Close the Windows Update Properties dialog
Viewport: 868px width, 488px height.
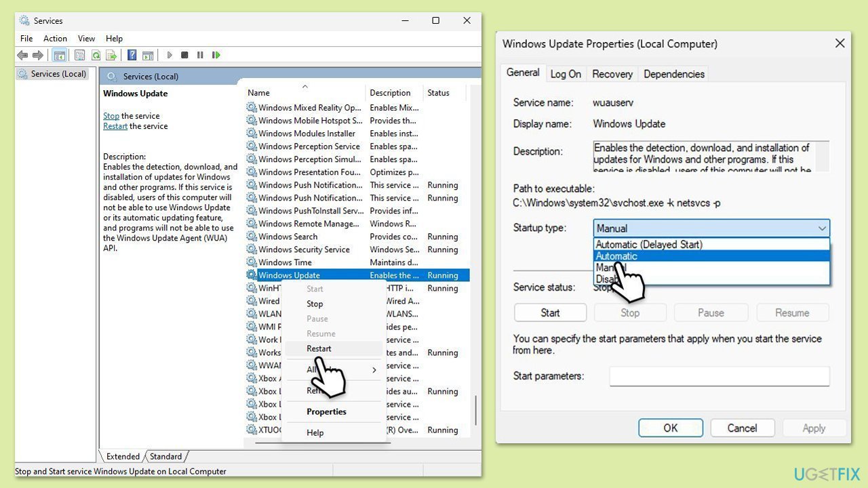840,43
